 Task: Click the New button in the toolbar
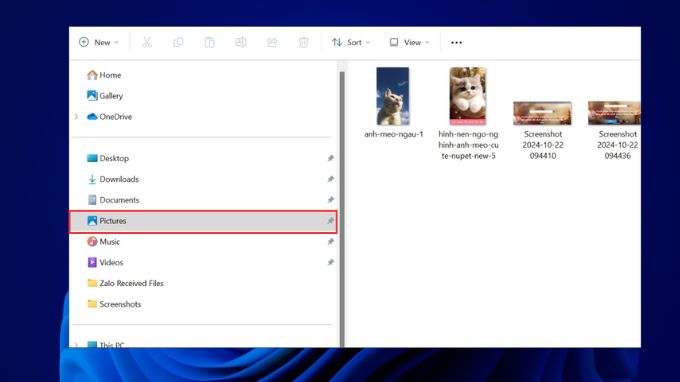coord(98,42)
